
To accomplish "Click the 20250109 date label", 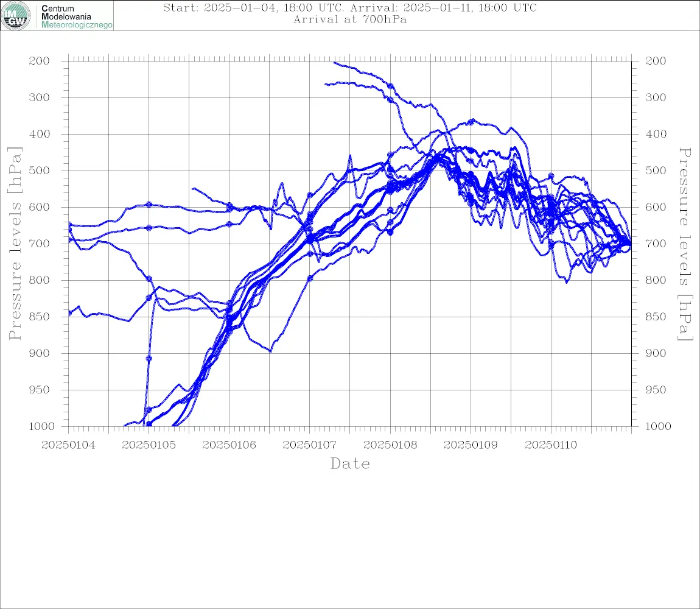I will 471,445.
